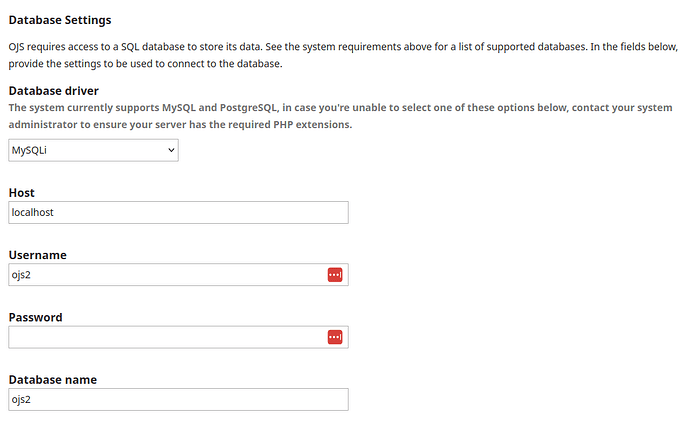
Task: Click the Database Settings heading
Action: coord(60,20)
